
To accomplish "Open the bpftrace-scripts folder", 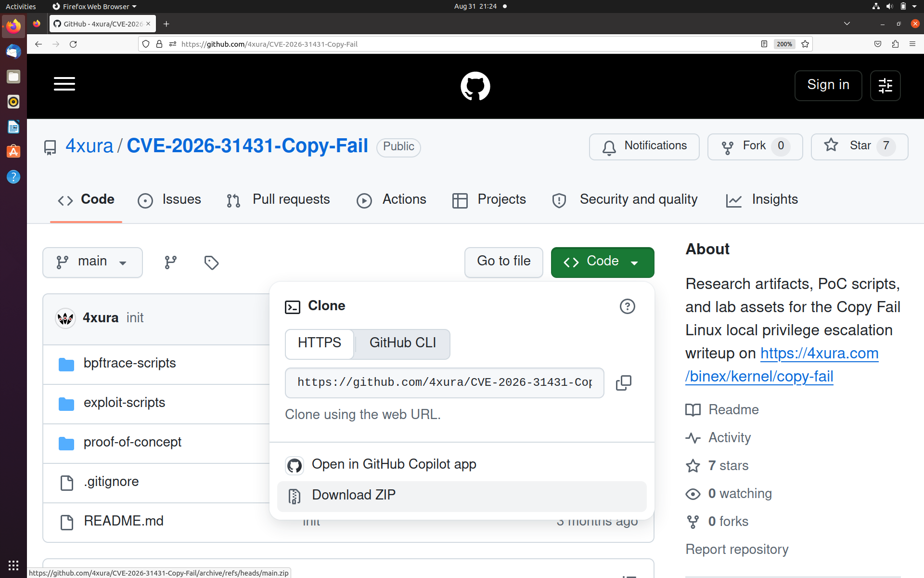I will click(129, 363).
